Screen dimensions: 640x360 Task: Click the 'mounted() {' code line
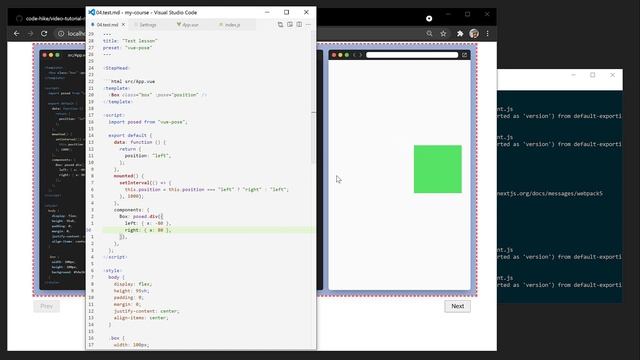click(129, 176)
